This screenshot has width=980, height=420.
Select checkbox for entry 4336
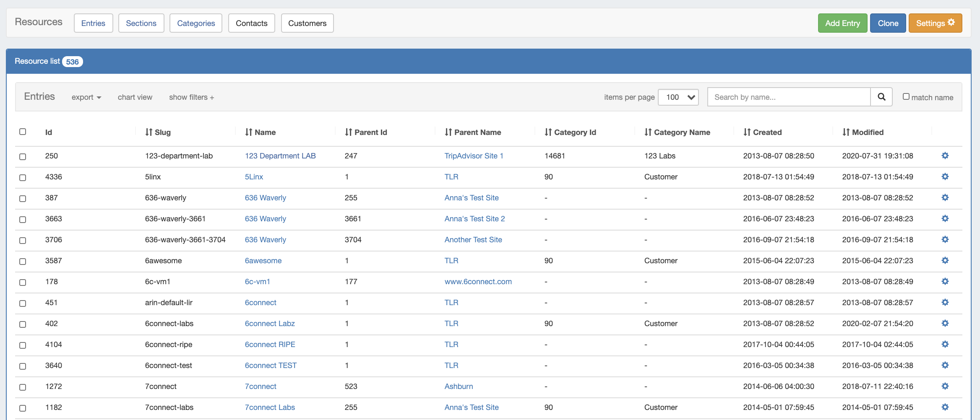click(x=23, y=177)
